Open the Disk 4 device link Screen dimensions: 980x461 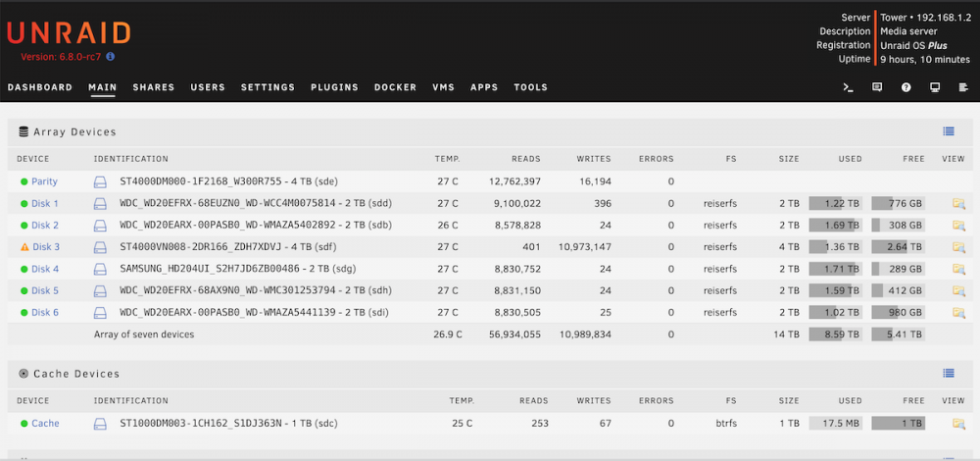[45, 269]
